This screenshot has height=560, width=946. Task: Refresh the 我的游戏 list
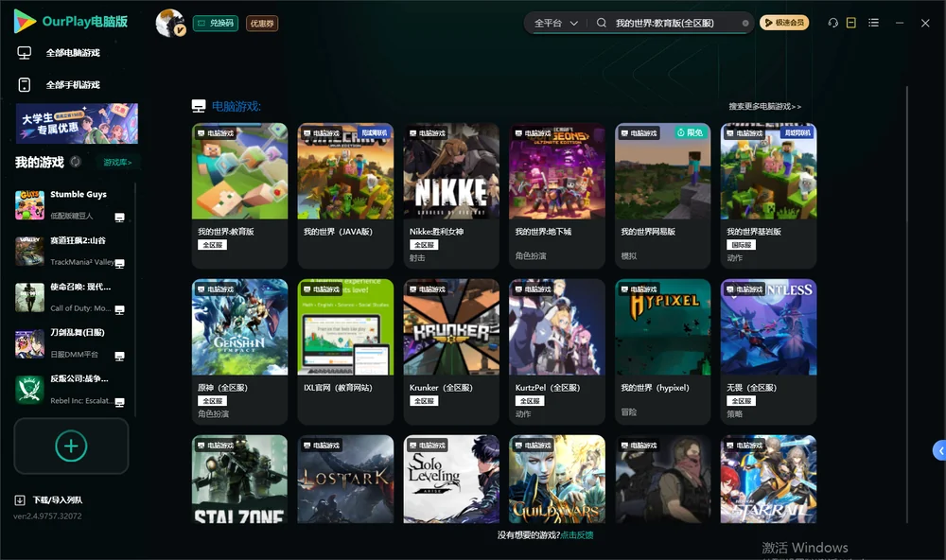tap(76, 162)
